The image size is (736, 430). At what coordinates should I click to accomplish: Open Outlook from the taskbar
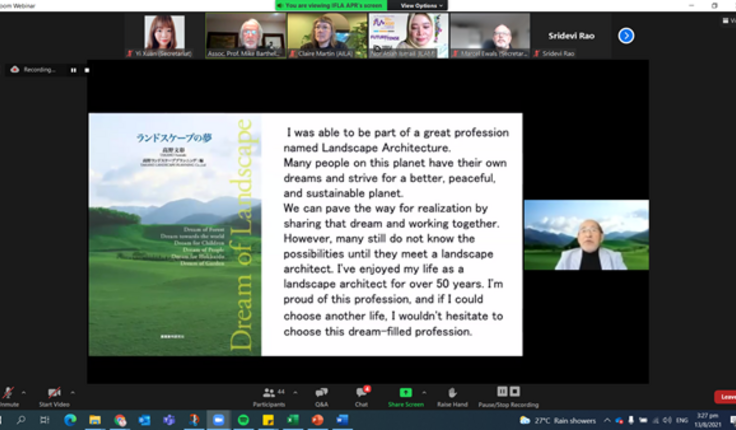[x=145, y=420]
